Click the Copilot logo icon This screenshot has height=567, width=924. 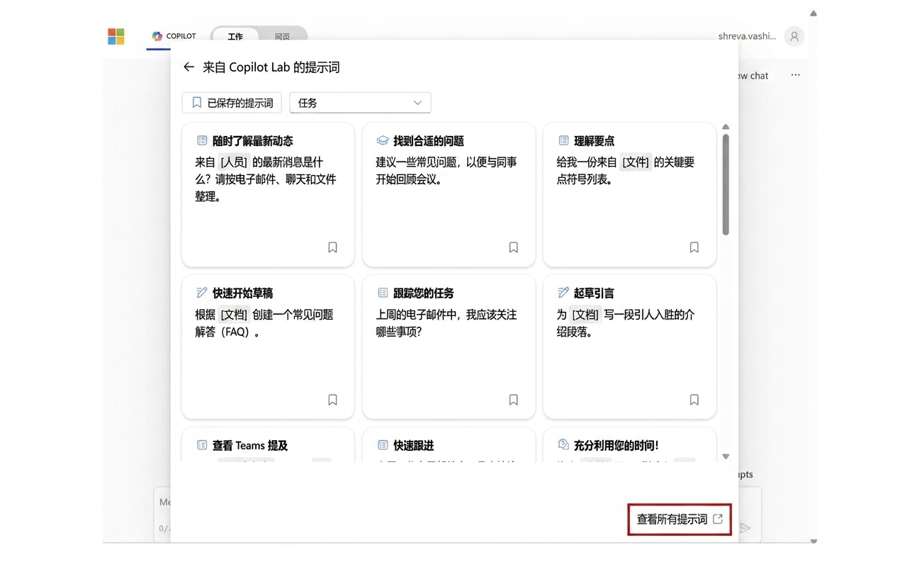click(x=157, y=36)
